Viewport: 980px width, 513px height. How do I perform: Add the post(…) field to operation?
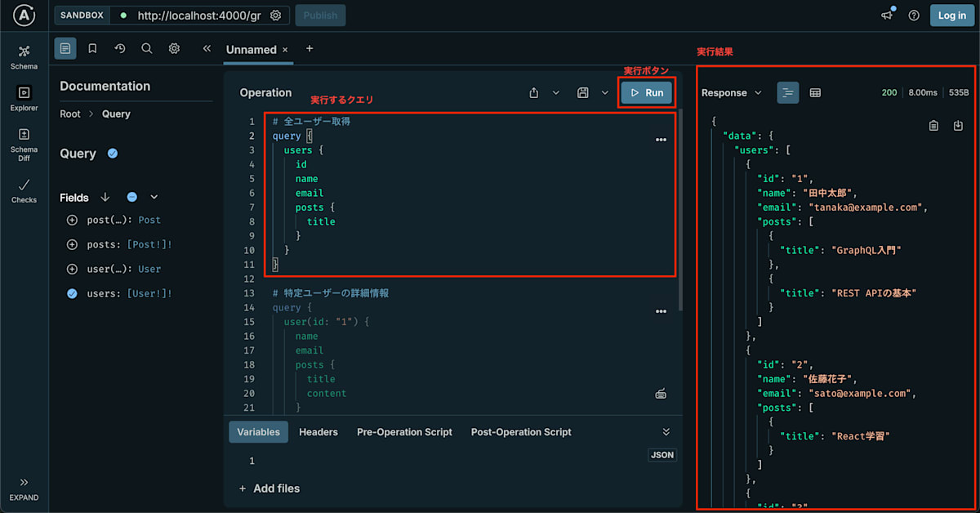(72, 220)
